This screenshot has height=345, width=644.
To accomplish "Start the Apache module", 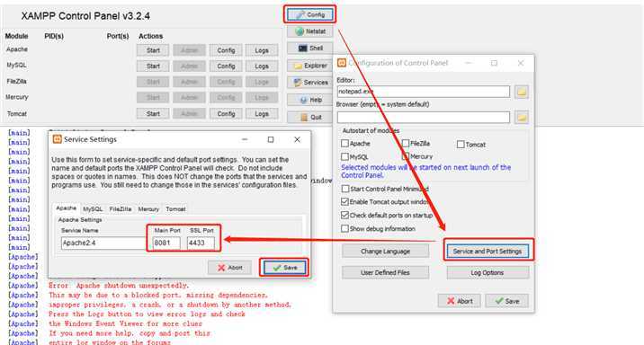I will (x=153, y=50).
